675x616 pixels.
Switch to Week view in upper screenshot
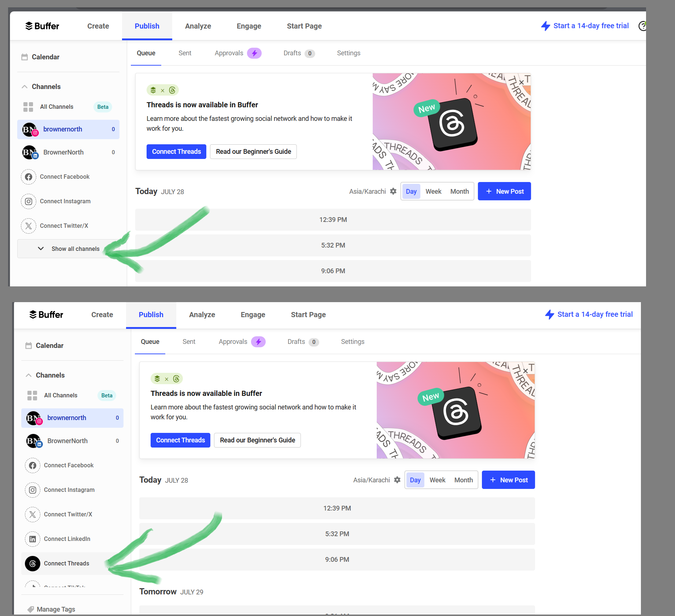[x=433, y=192]
